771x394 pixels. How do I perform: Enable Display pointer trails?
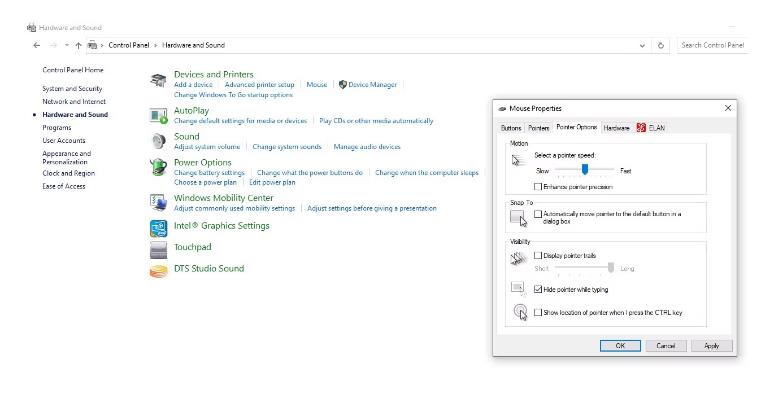pos(538,255)
